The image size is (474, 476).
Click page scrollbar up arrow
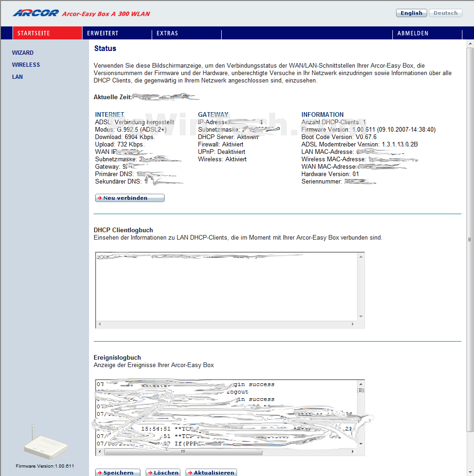click(470, 44)
